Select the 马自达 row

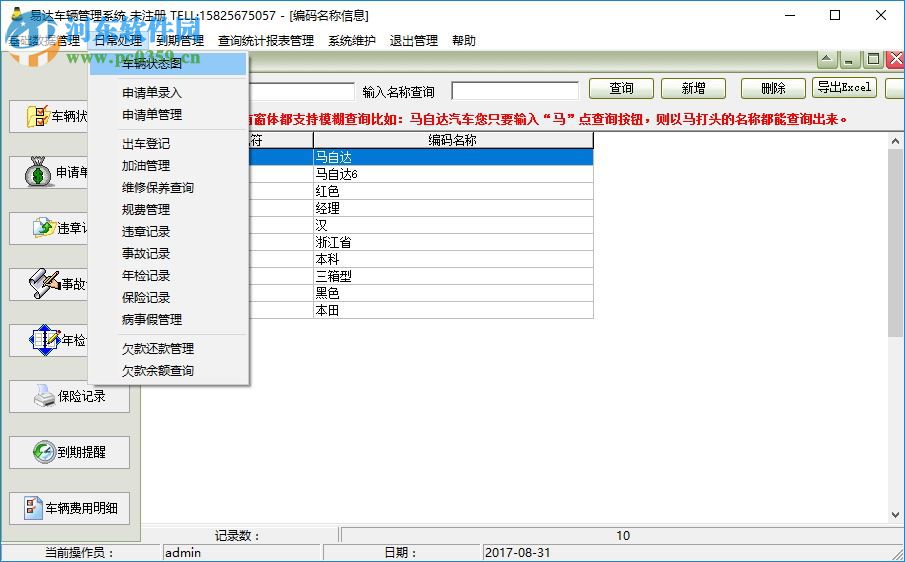[453, 157]
